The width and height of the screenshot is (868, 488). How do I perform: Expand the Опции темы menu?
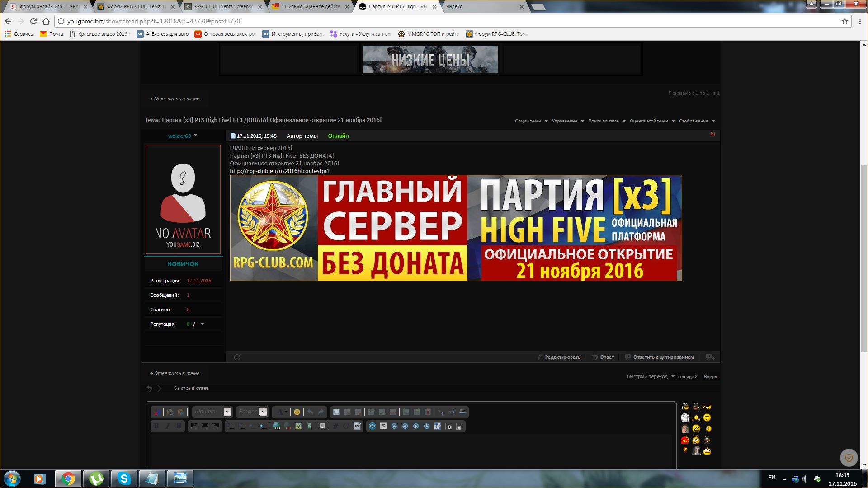pyautogui.click(x=531, y=121)
